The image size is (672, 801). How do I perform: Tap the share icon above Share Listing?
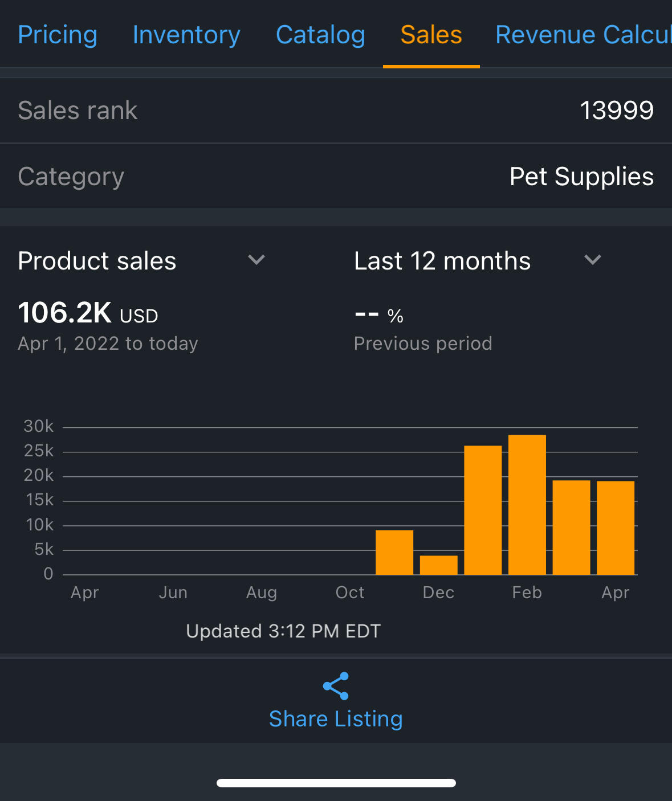[336, 686]
